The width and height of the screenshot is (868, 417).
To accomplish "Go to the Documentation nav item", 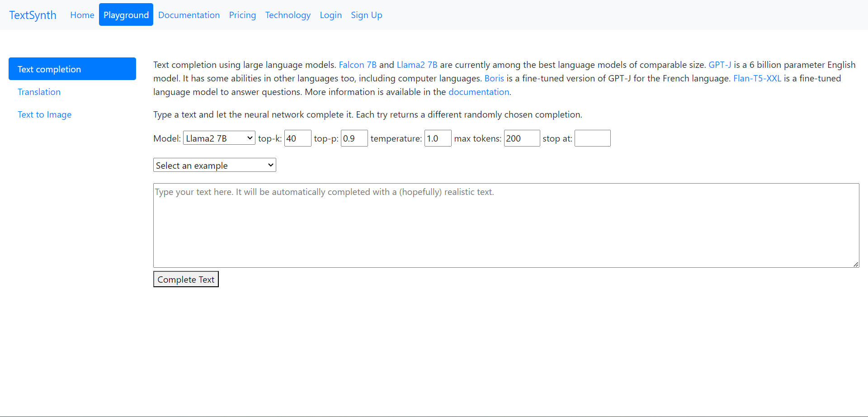I will click(x=189, y=15).
